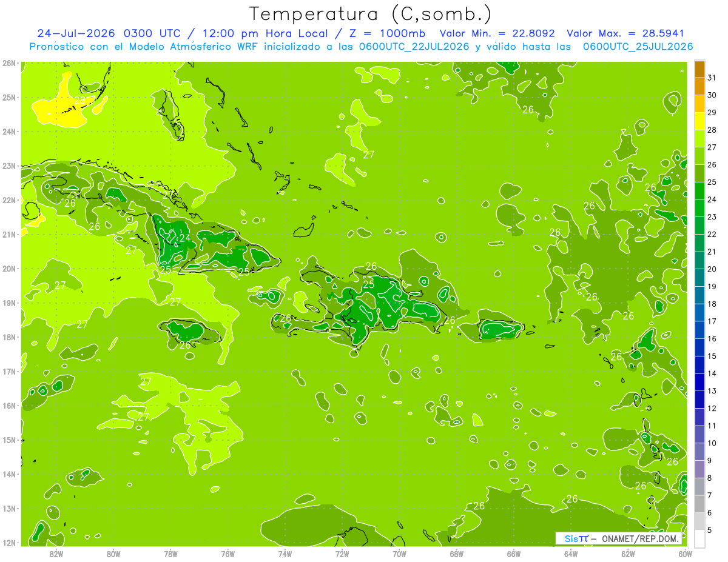Click the 70W longitude axis label
728x562 pixels.
click(399, 554)
